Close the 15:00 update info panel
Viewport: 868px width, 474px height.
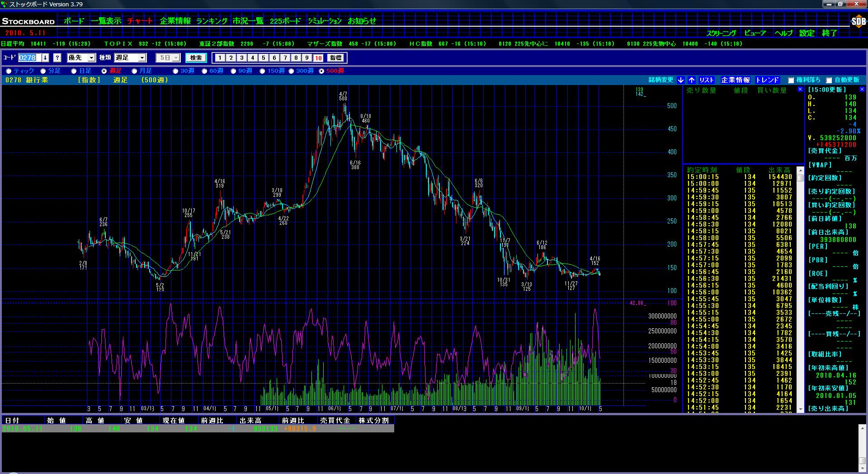(862, 90)
